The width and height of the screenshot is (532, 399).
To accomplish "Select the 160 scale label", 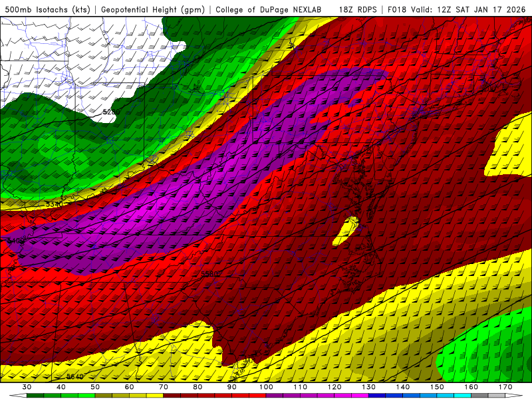I will click(471, 387).
